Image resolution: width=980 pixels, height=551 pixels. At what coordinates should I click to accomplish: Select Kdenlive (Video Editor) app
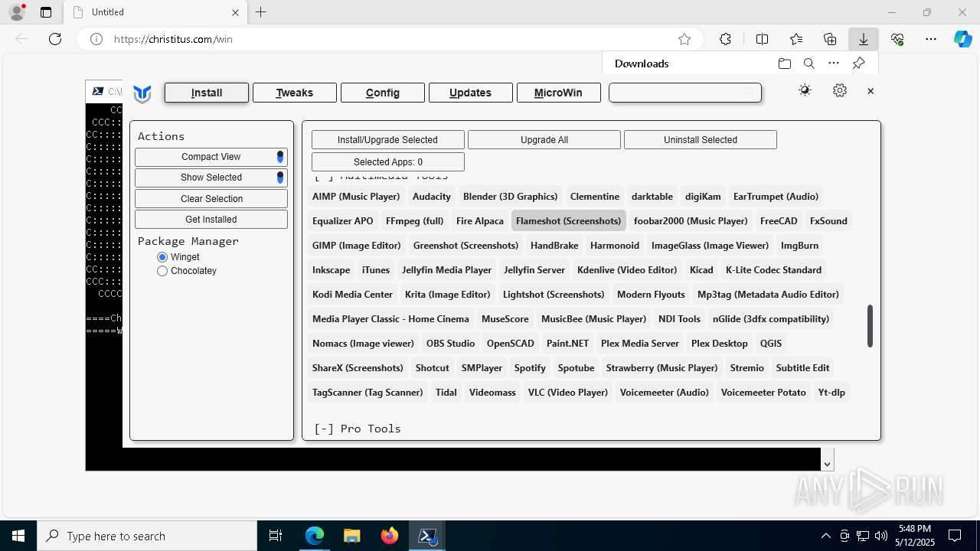[627, 269]
